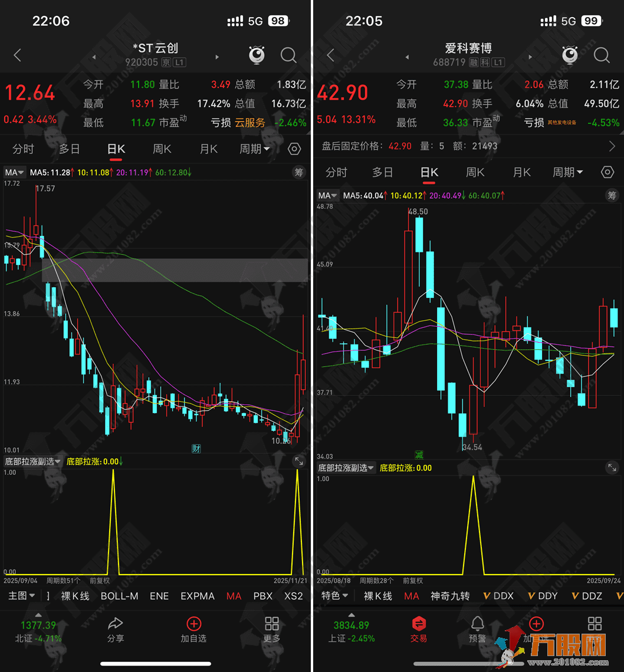Open the 周期 period dropdown
The image size is (624, 672).
click(x=254, y=149)
